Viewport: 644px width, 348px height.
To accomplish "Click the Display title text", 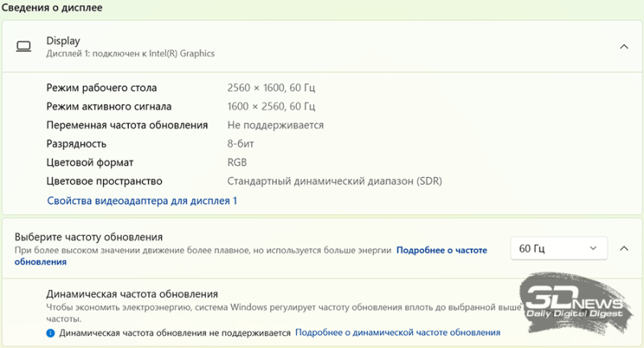I will click(64, 40).
